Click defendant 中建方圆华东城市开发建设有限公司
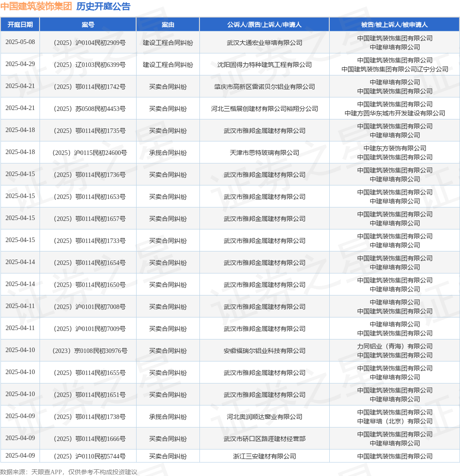Viewport: 460px width, 476px height. point(395,113)
